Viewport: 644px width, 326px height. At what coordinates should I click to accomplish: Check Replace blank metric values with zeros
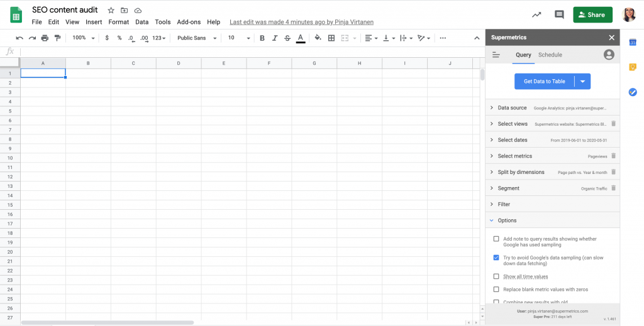[496, 290]
